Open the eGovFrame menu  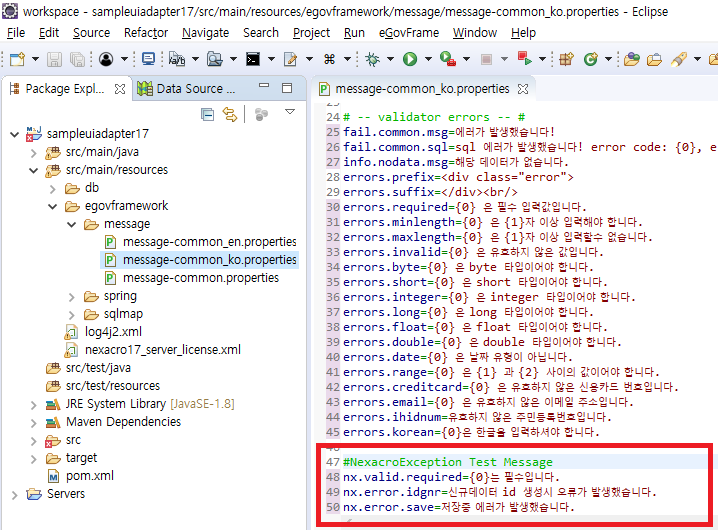pyautogui.click(x=407, y=32)
